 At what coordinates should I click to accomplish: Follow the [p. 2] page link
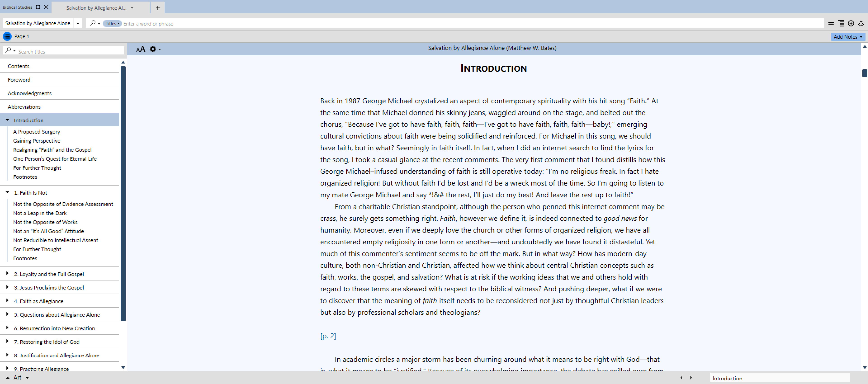328,336
